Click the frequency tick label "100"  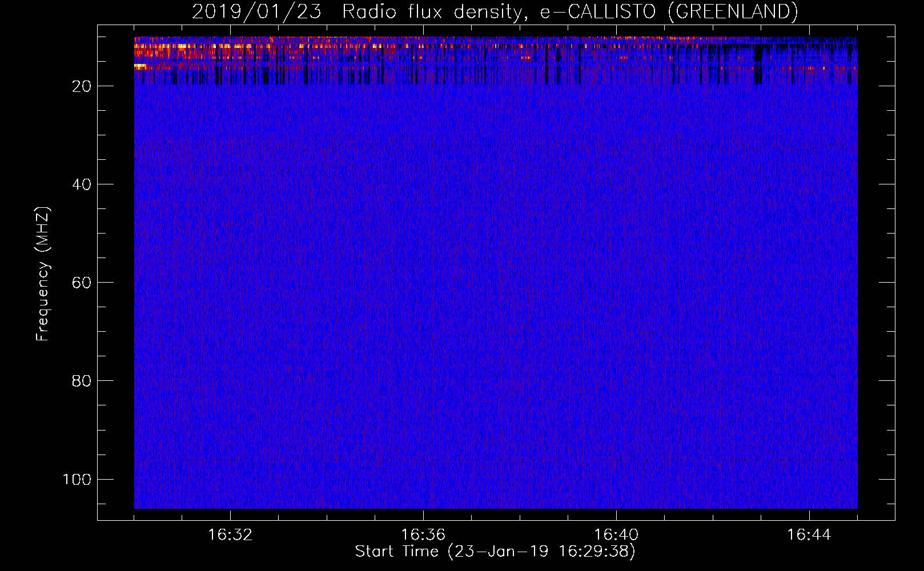click(x=77, y=479)
